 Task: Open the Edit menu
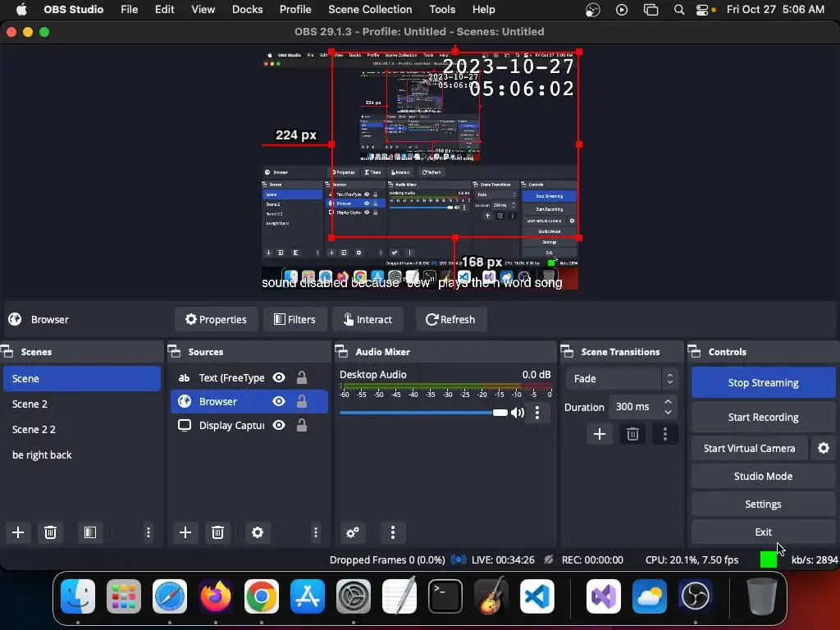click(x=164, y=10)
